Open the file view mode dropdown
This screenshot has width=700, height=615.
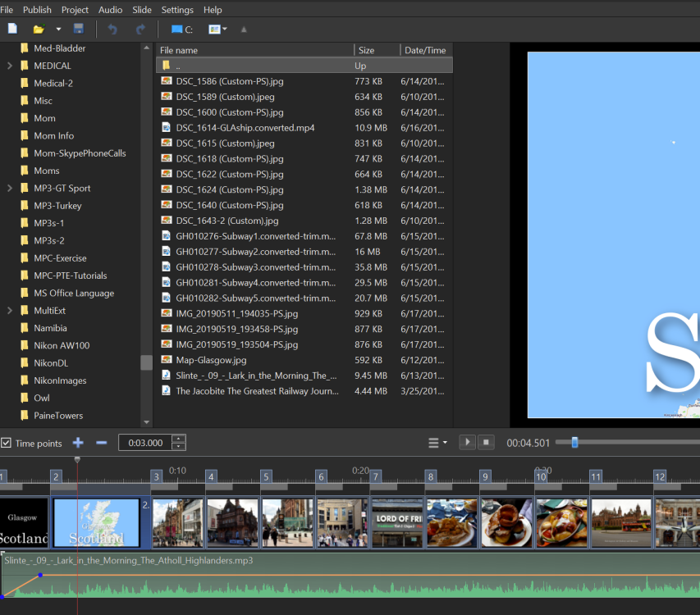(x=217, y=30)
